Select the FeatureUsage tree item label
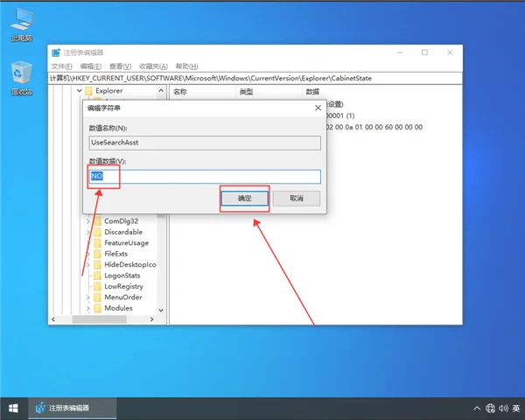Image resolution: width=525 pixels, height=420 pixels. click(127, 243)
